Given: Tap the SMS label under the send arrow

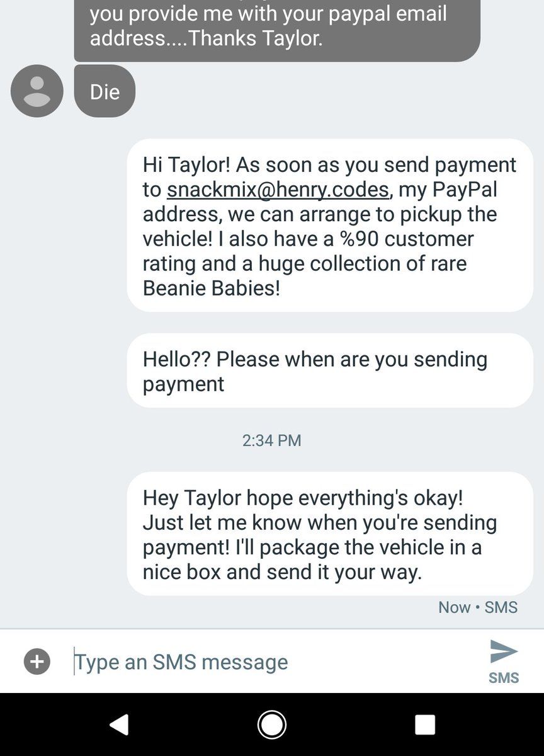Looking at the screenshot, I should [504, 678].
